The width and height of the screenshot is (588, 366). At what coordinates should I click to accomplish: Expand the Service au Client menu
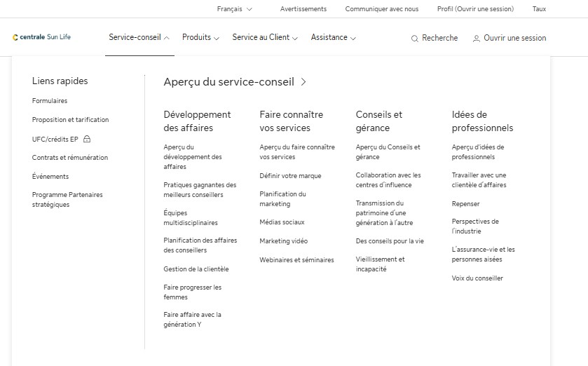tap(265, 38)
